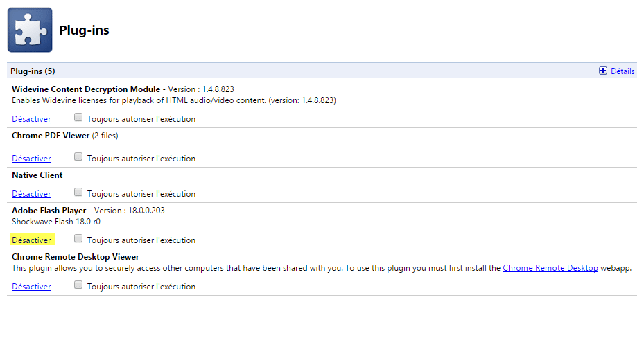Disable the Native Client plug-in
The image size is (644, 340).
click(31, 194)
